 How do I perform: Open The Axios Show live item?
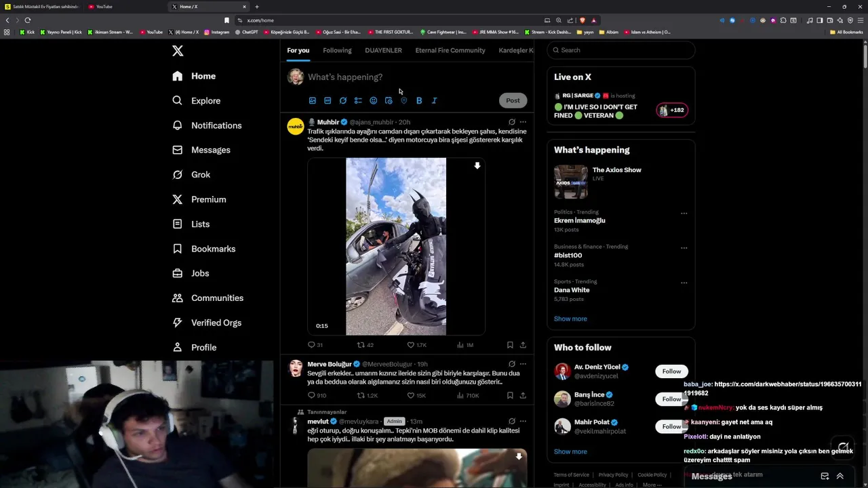pos(620,181)
